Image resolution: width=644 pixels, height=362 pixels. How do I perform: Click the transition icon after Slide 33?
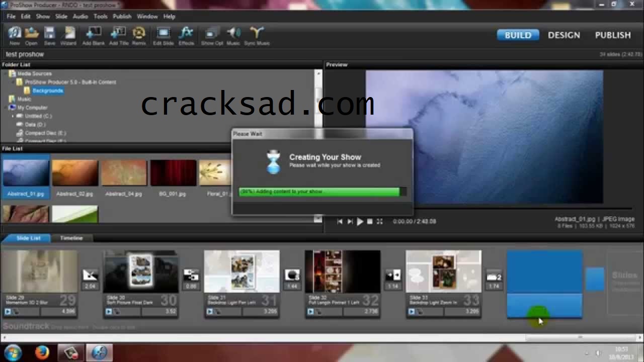494,276
